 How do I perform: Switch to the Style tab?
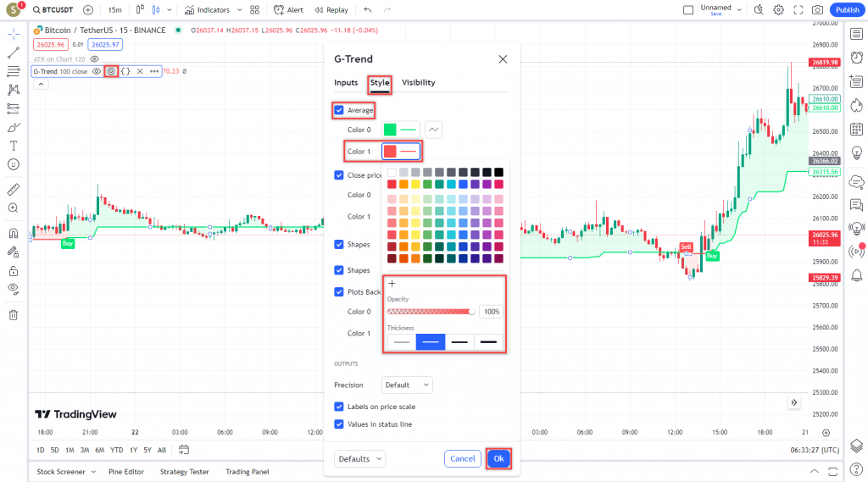point(380,82)
